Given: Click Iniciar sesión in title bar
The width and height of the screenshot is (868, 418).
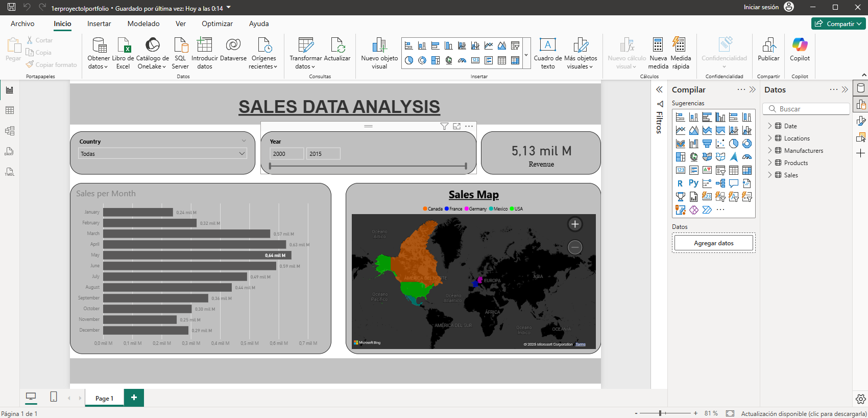Looking at the screenshot, I should (x=761, y=7).
